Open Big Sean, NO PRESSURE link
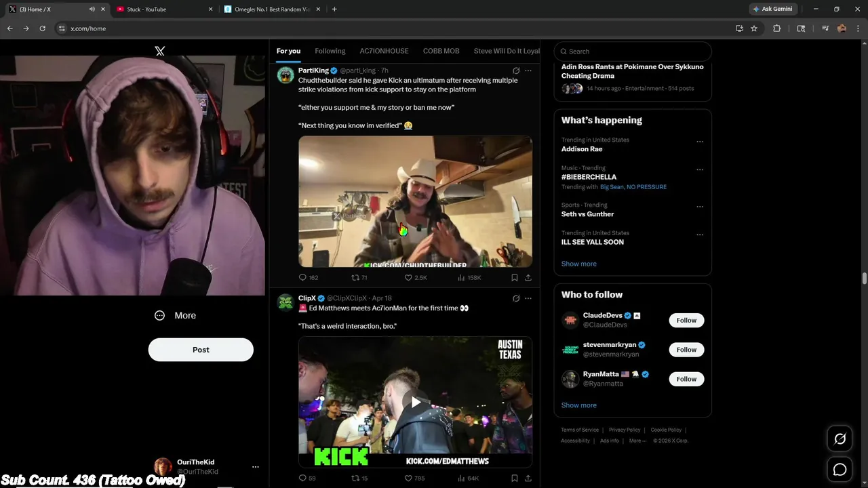 tap(633, 187)
